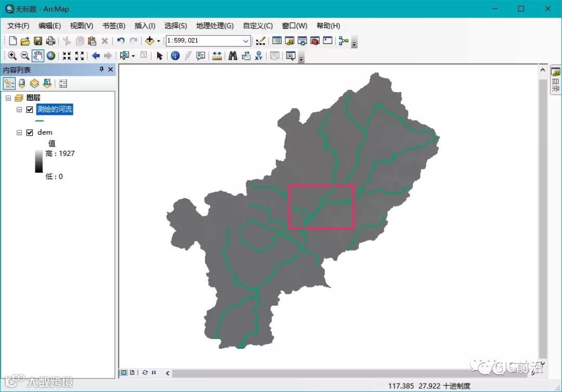The image size is (562, 392).
Task: Open the Search window icon
Action: coord(302,41)
